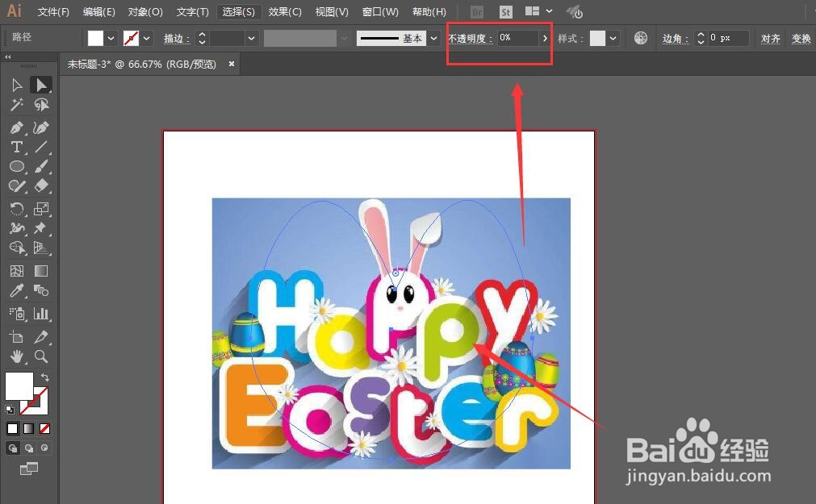Open the stroke weight dropdown

[251, 38]
